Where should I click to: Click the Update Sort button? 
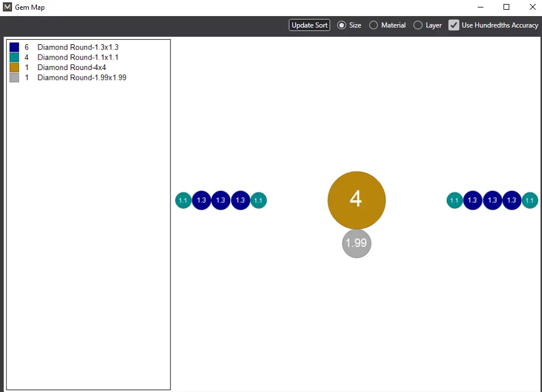click(x=309, y=25)
